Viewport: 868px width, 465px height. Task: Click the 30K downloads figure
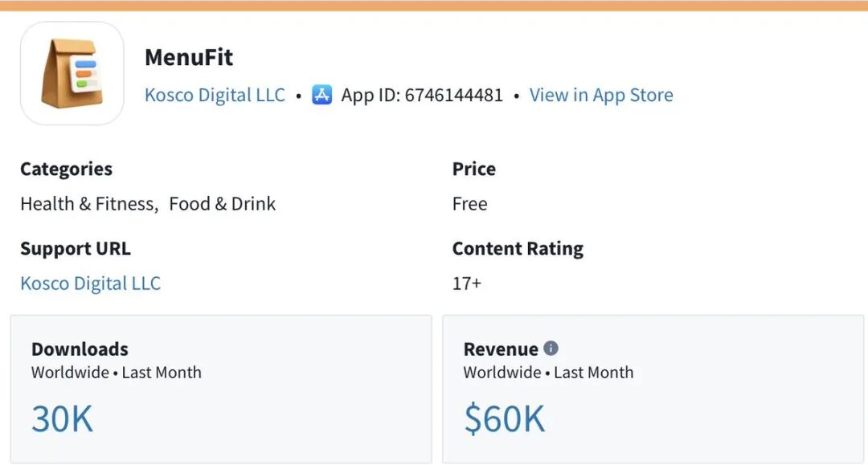62,419
